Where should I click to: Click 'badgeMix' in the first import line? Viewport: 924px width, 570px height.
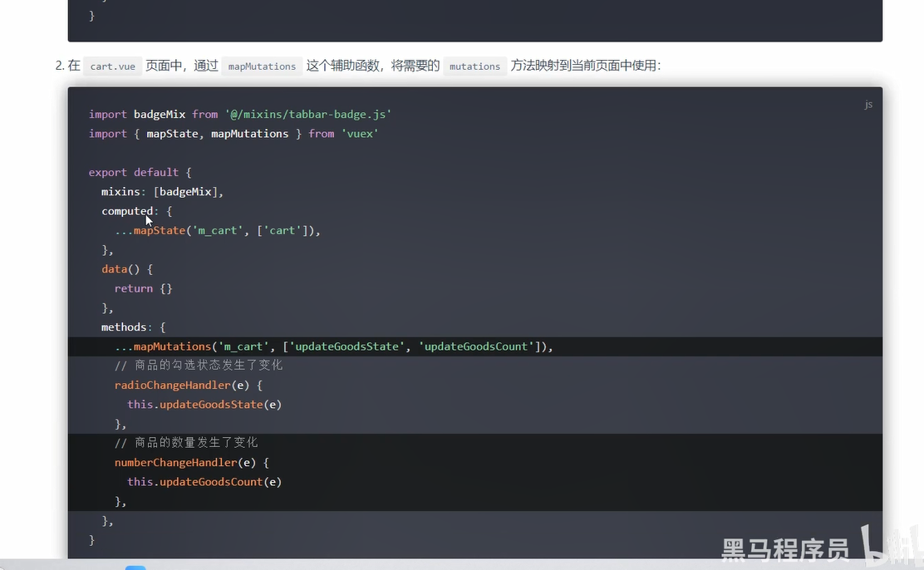click(160, 115)
